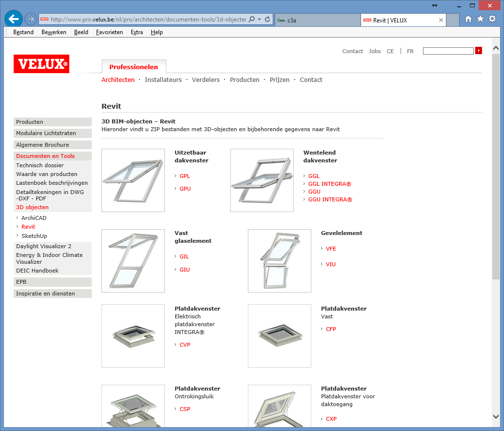Download the VFE Revit object
Image resolution: width=504 pixels, height=431 pixels.
coord(331,249)
